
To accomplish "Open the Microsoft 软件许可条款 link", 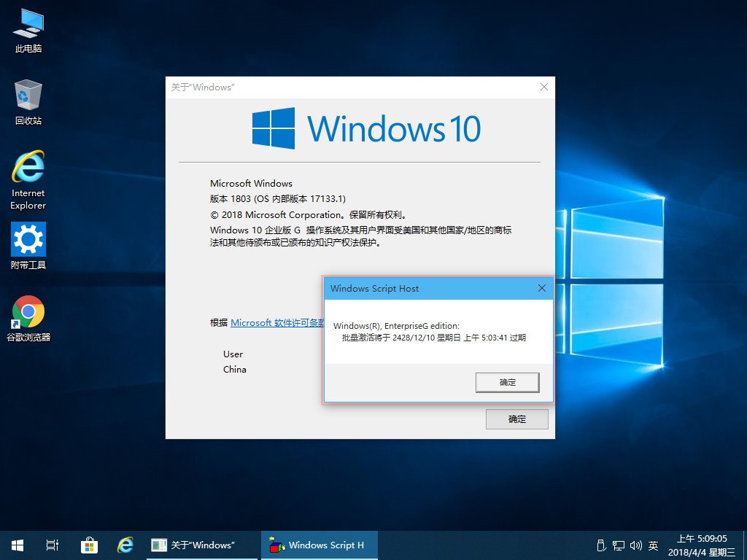I will pyautogui.click(x=277, y=323).
